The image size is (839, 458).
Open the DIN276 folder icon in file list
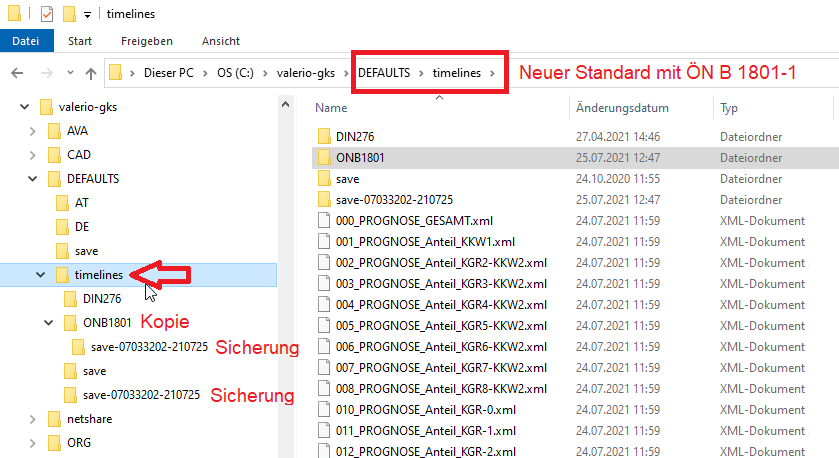point(323,136)
